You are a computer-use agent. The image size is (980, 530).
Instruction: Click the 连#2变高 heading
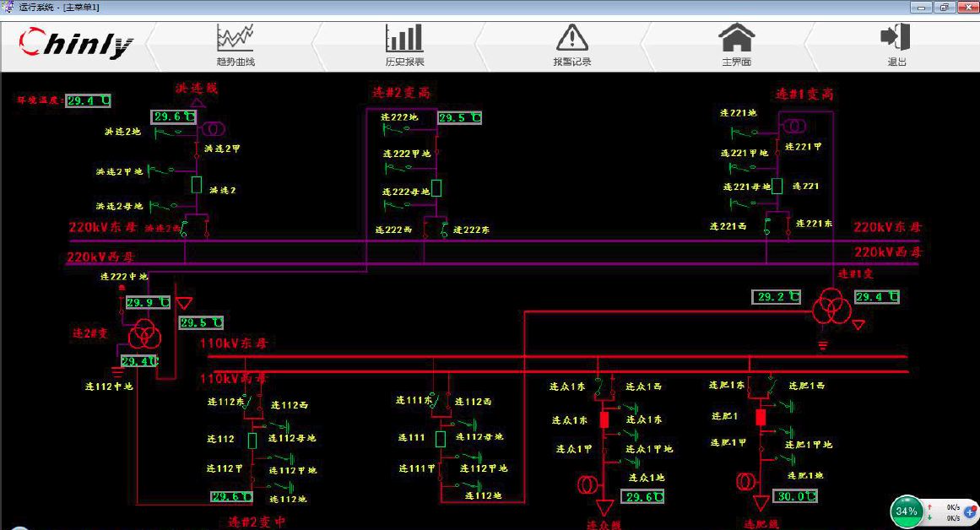[x=401, y=93]
